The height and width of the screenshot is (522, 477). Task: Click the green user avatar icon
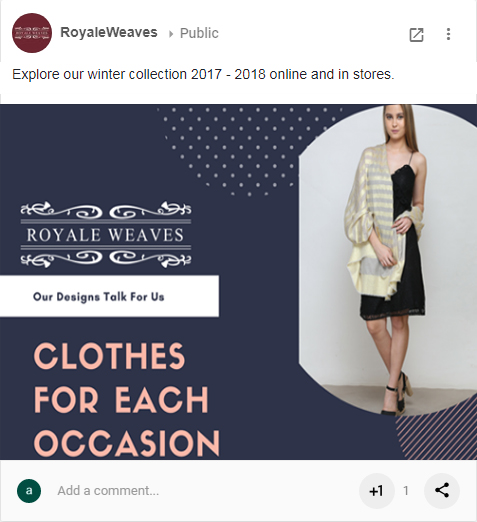pos(29,491)
